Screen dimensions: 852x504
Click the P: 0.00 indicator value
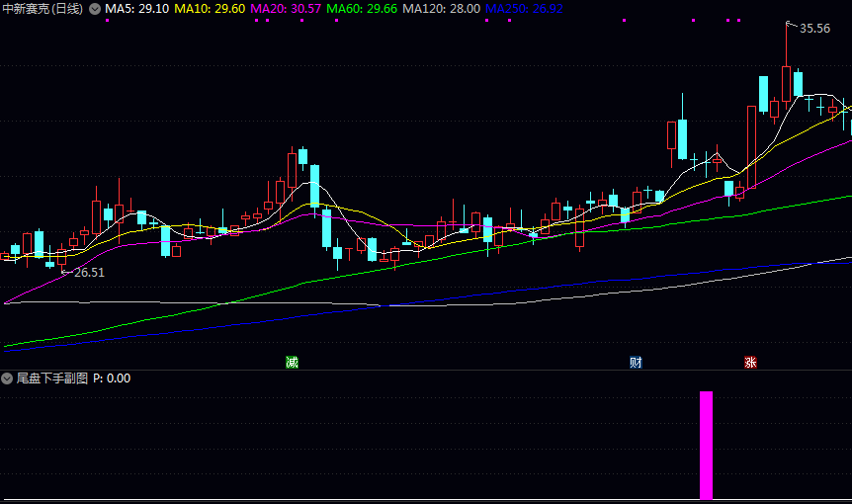tap(112, 378)
